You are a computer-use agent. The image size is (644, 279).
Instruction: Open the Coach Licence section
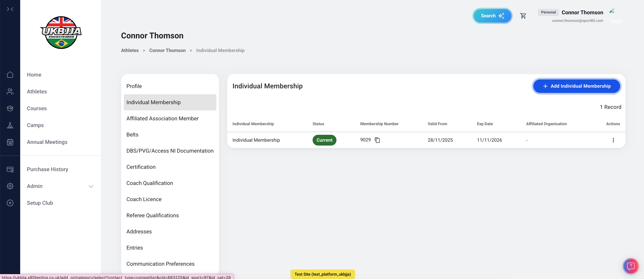tap(144, 199)
